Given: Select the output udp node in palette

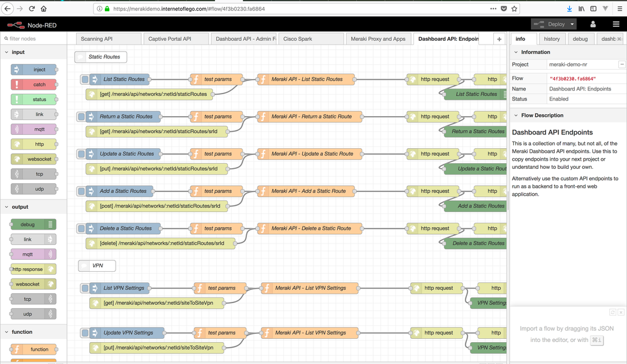Looking at the screenshot, I should pyautogui.click(x=33, y=314).
